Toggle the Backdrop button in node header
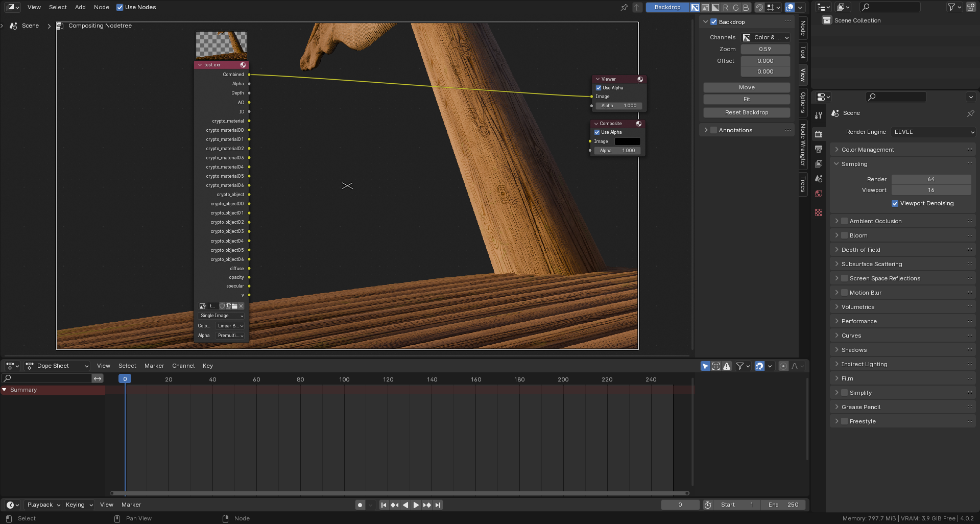980x524 pixels. (x=667, y=7)
